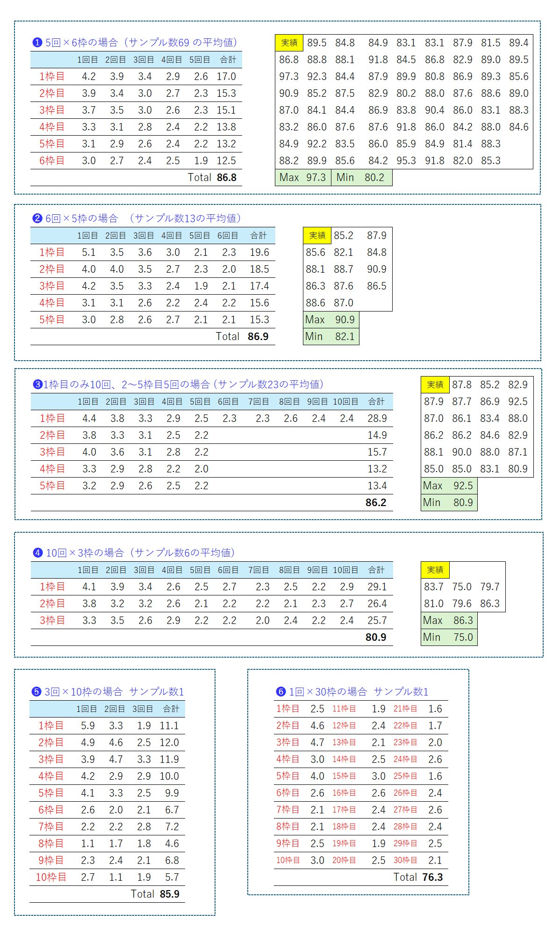The image size is (560, 928).
Task: Click the 10枠目 label in the 3回×10枠 table
Action: pyautogui.click(x=51, y=877)
